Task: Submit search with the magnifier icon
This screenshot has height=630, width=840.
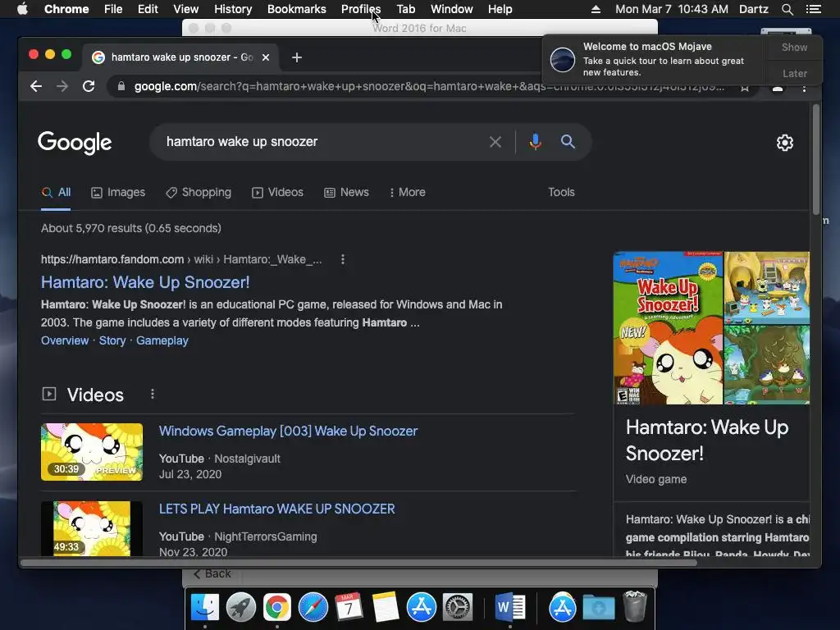Action: point(568,141)
